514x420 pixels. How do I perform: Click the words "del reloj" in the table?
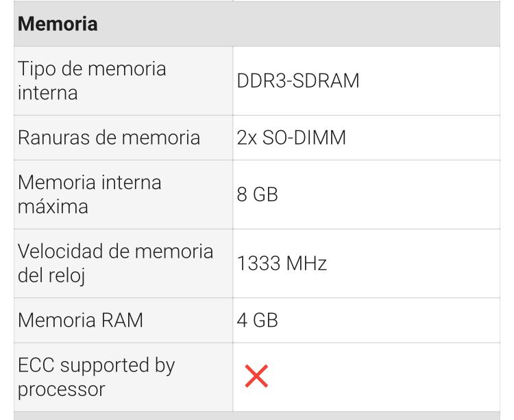51,275
